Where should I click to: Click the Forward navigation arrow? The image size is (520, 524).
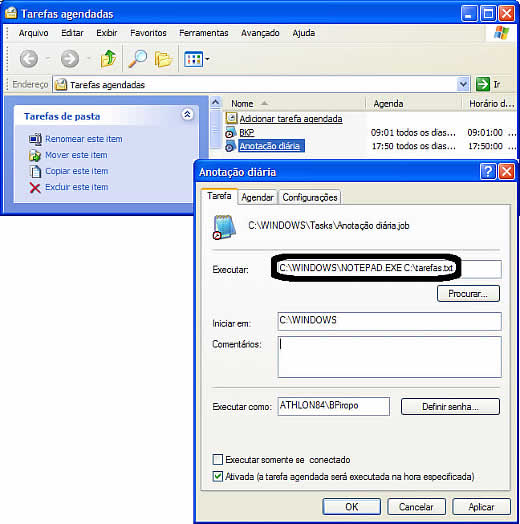point(70,59)
